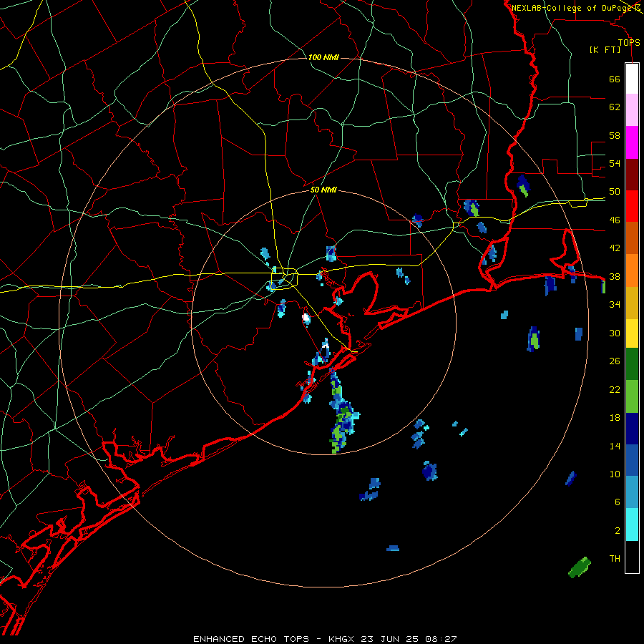Screen dimensions: 644x644
Task: Click the 'TH' threshold legend label
Action: (615, 559)
